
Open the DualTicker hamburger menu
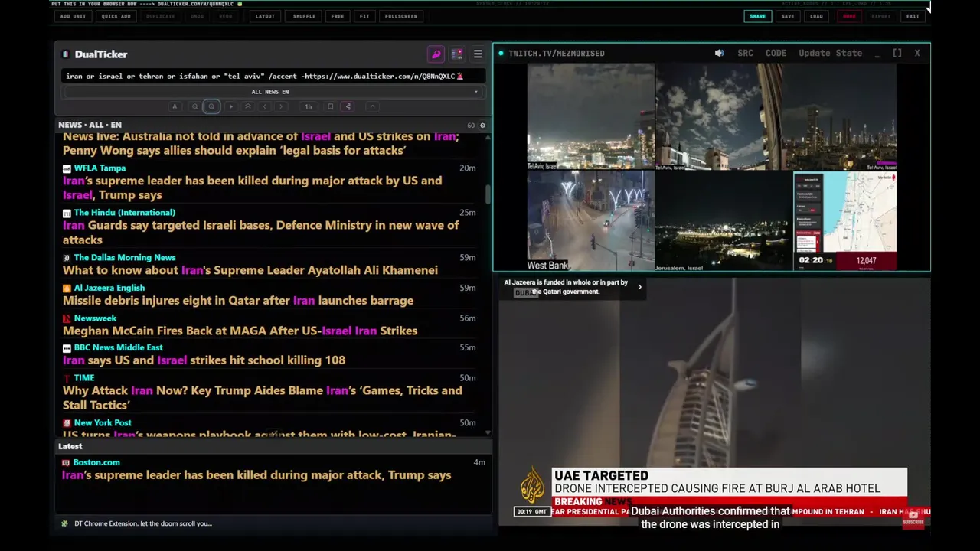click(478, 54)
